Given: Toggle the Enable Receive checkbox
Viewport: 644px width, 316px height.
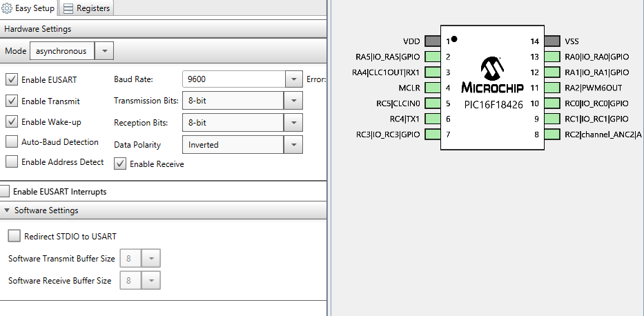Looking at the screenshot, I should coord(120,164).
